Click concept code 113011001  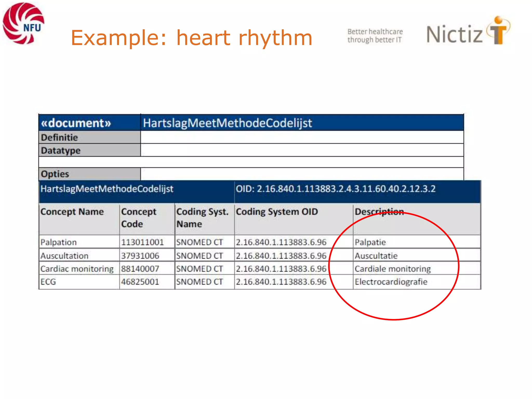(147, 242)
